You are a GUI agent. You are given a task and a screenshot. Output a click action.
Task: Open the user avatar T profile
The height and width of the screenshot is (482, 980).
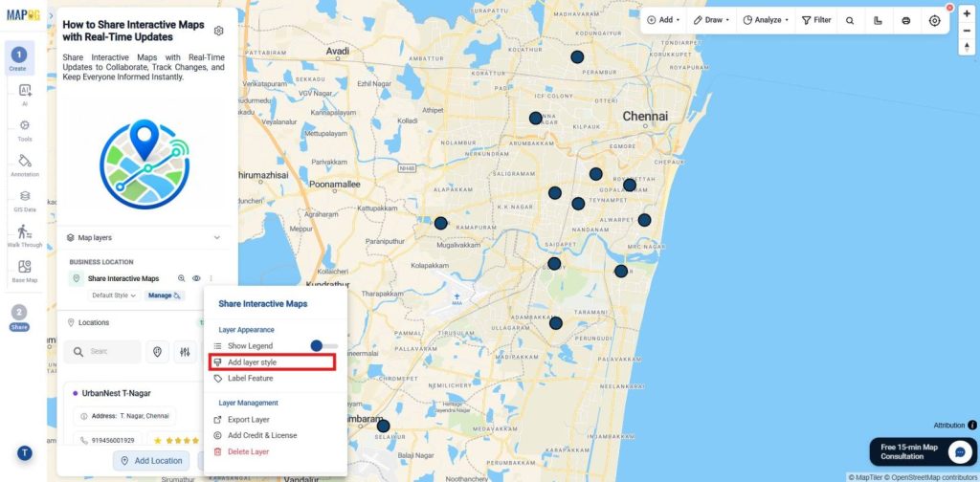tap(24, 453)
